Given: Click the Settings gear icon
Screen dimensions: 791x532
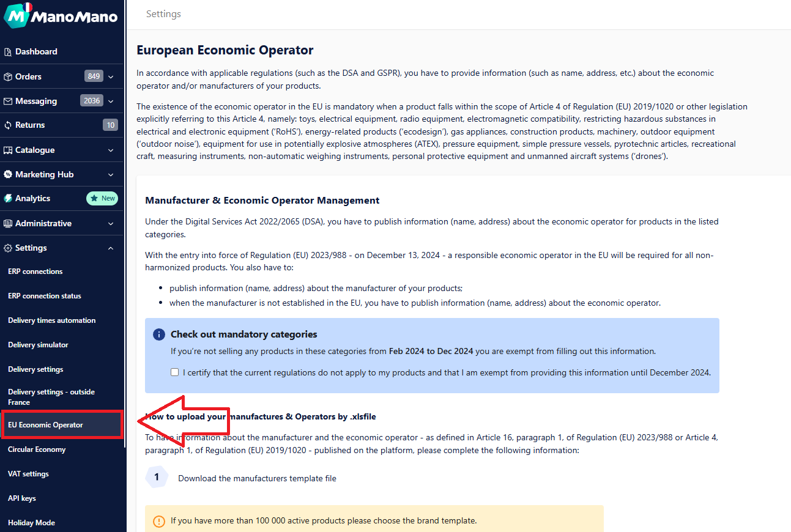Looking at the screenshot, I should click(x=8, y=248).
